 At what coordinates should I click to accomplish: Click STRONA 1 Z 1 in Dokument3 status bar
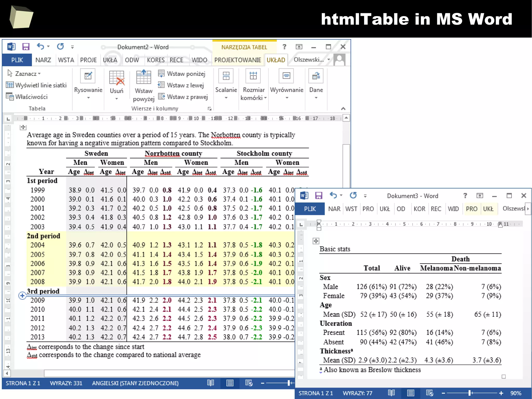316,393
